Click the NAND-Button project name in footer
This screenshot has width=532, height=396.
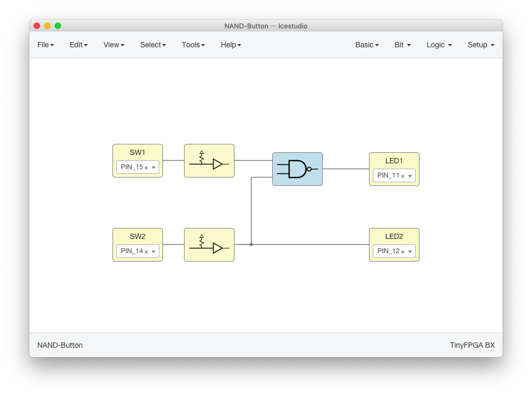[60, 346]
